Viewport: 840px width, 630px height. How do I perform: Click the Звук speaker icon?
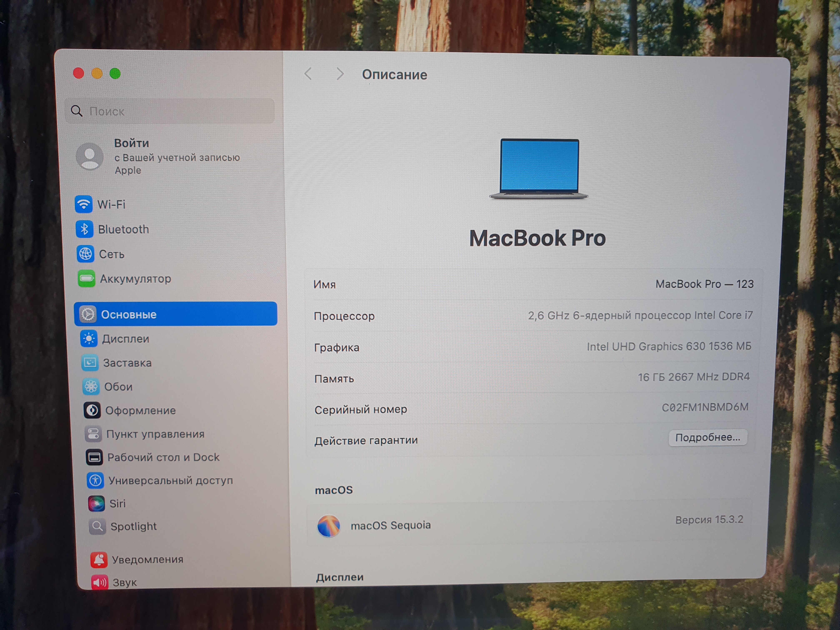point(100,582)
